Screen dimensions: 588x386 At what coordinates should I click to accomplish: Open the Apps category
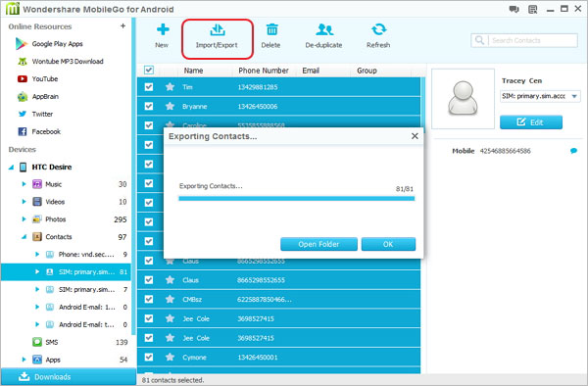(53, 360)
